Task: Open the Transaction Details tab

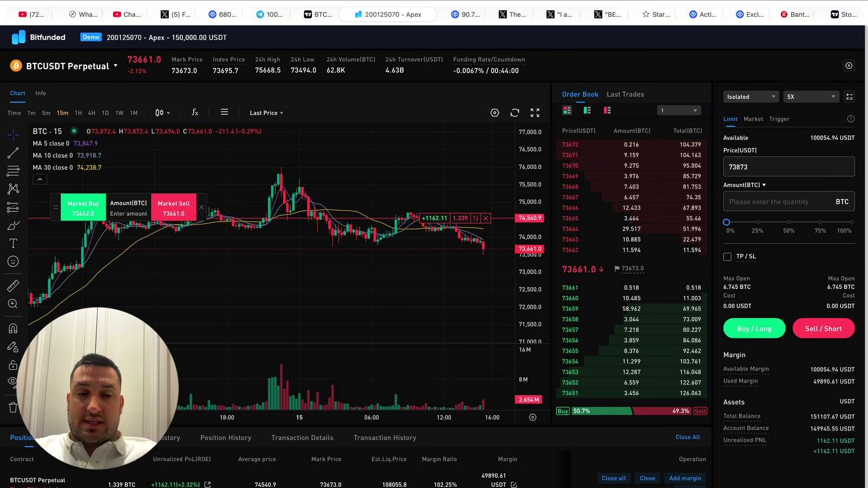Action: tap(302, 438)
